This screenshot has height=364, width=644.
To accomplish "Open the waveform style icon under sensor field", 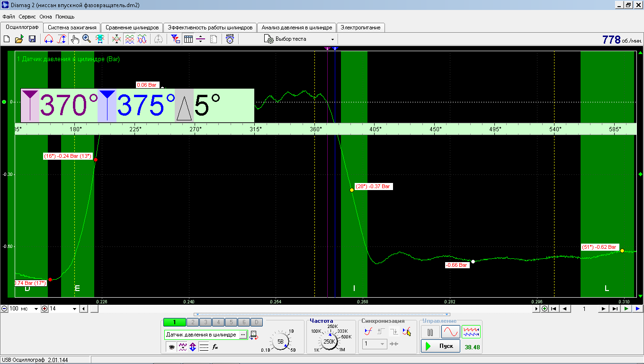I will click(x=182, y=347).
